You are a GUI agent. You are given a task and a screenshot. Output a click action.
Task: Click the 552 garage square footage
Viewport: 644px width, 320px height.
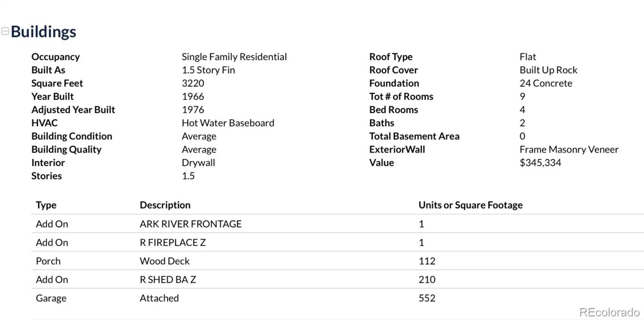[427, 298]
